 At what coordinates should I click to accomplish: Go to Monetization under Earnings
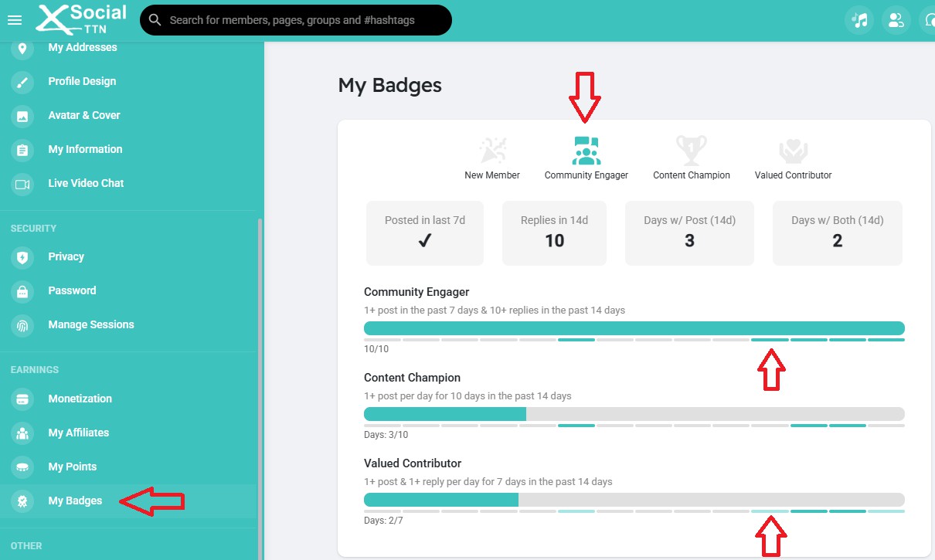pos(80,399)
